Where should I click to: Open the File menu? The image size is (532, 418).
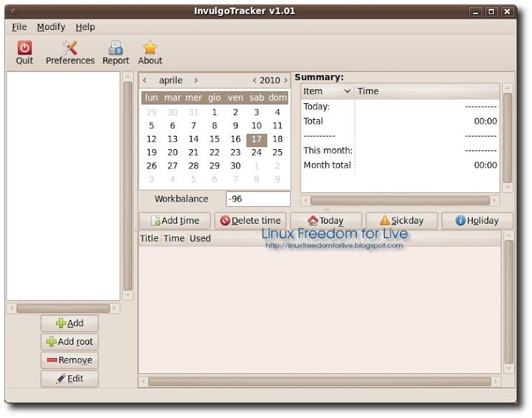19,27
